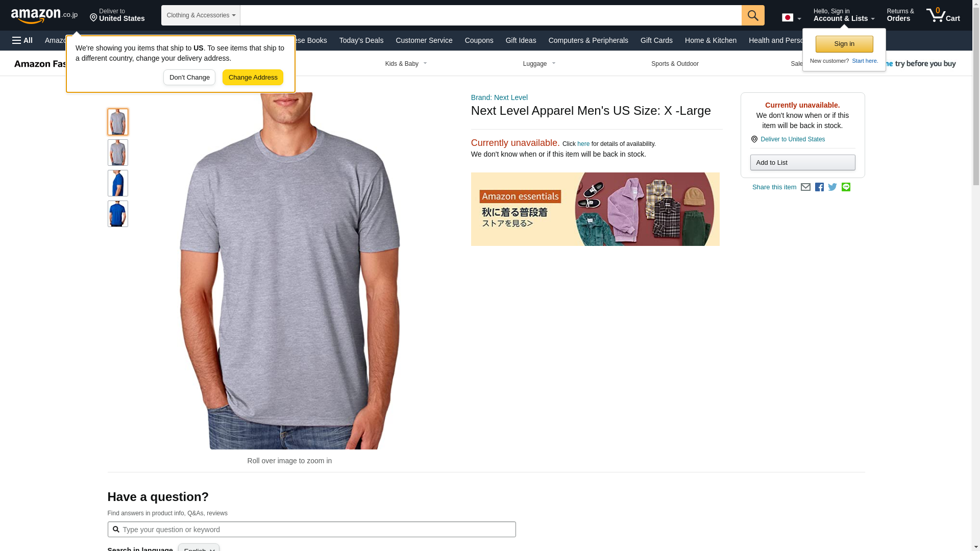Click the search magnifier button

coord(753,15)
